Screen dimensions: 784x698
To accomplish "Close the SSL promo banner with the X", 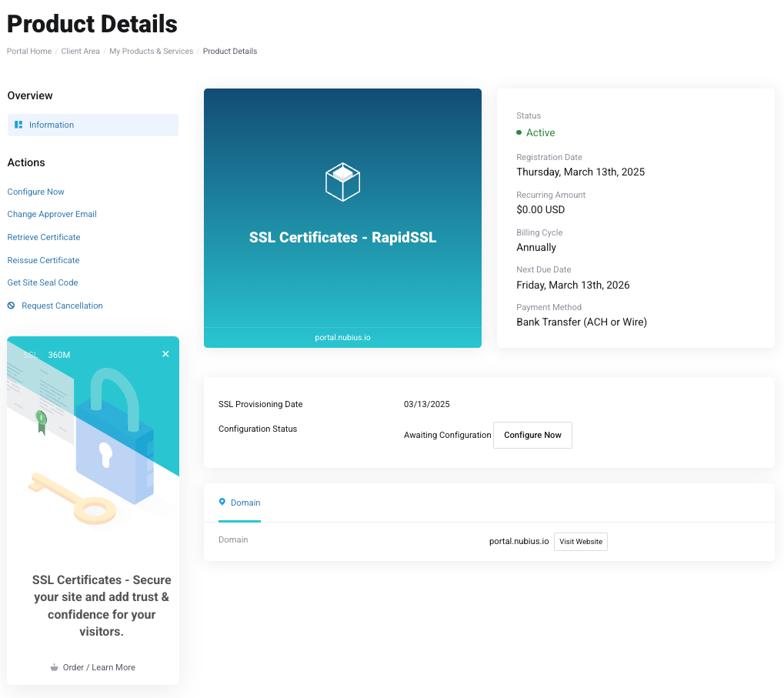I will (x=165, y=354).
